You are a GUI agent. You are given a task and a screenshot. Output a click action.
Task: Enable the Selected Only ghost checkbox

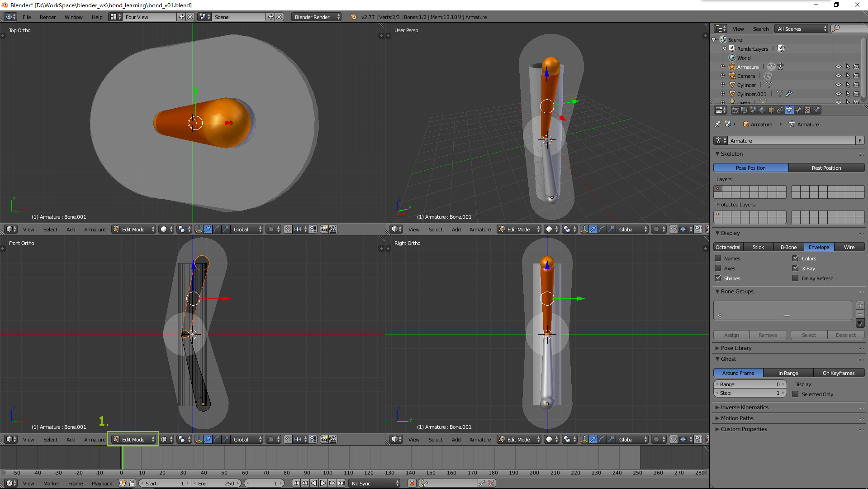click(795, 394)
